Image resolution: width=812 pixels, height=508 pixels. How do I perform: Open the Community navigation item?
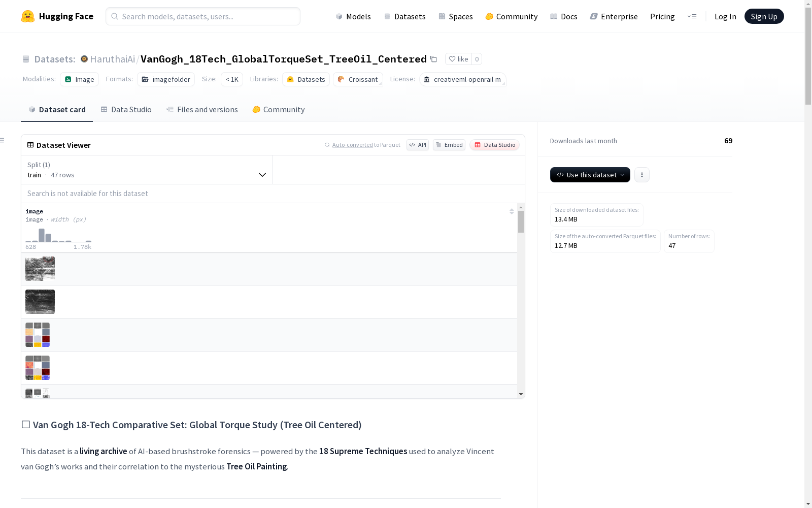(512, 16)
